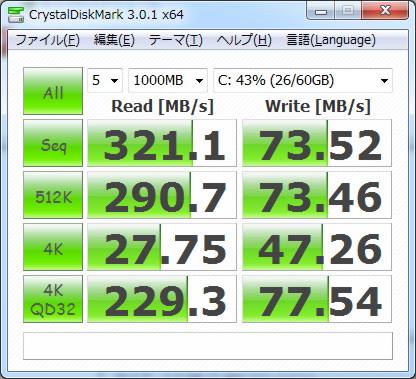Open the test count dropdown showing 5
416x379 pixels.
(x=105, y=80)
